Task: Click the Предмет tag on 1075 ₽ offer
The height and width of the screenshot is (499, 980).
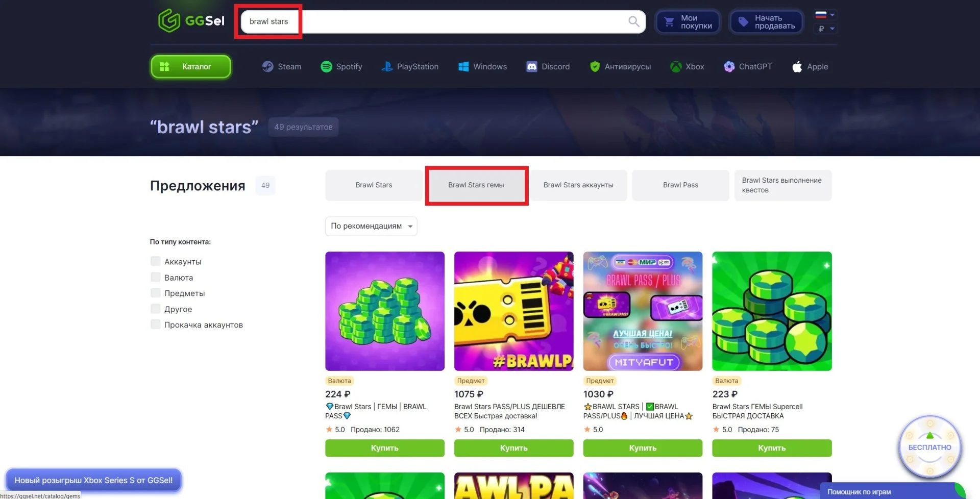Action: pos(471,381)
